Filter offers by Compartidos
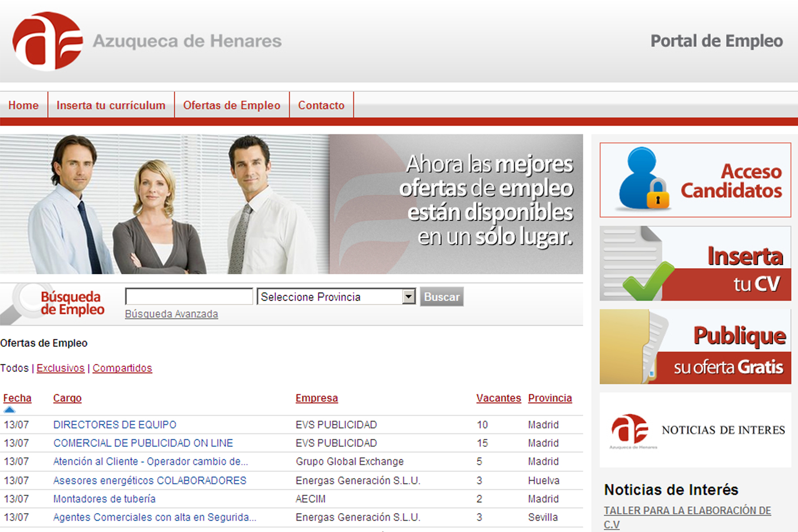Image resolution: width=798 pixels, height=532 pixels. pyautogui.click(x=122, y=368)
